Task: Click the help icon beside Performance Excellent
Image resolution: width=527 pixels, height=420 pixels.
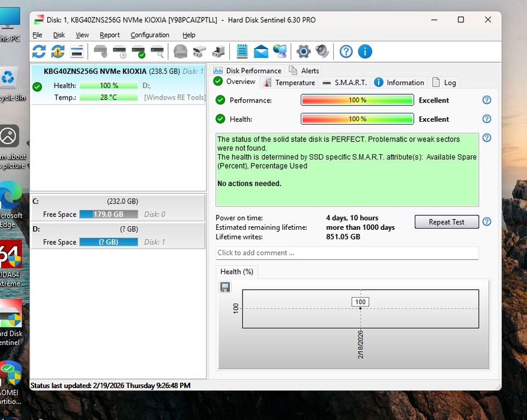Action: (487, 100)
